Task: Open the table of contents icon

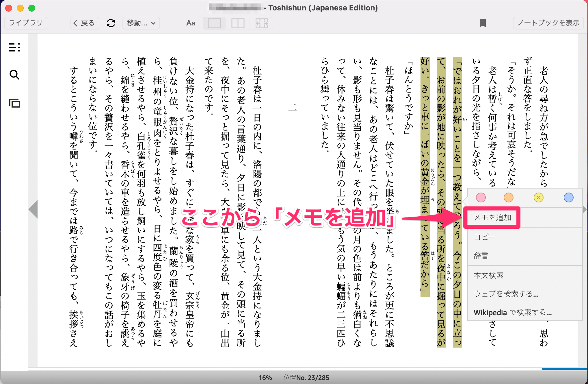Action: coord(14,47)
